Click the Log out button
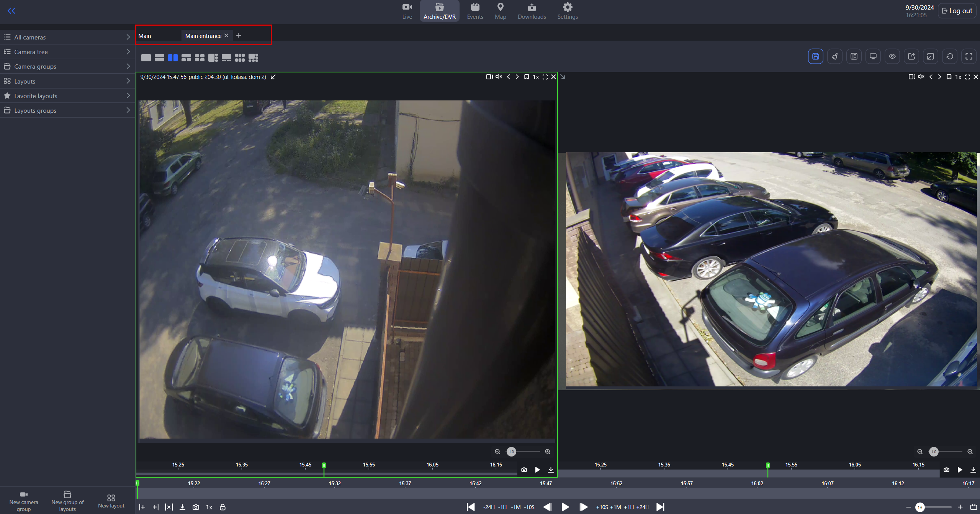 coord(957,11)
